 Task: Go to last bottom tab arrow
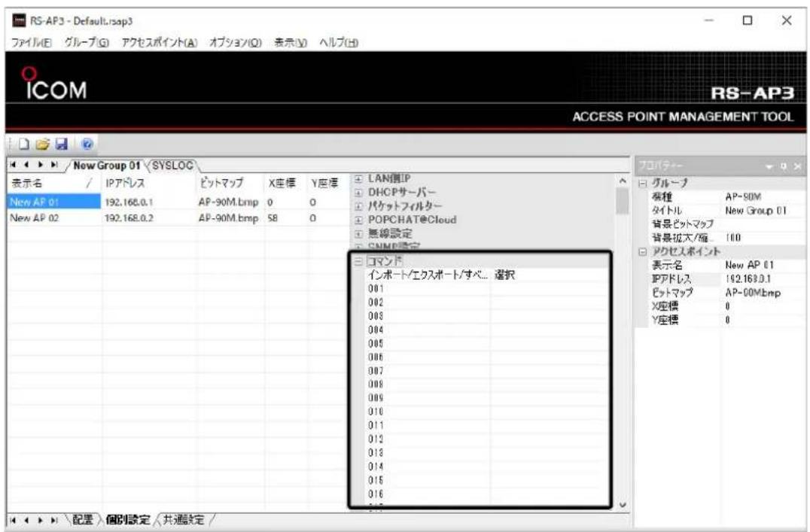pos(54,520)
